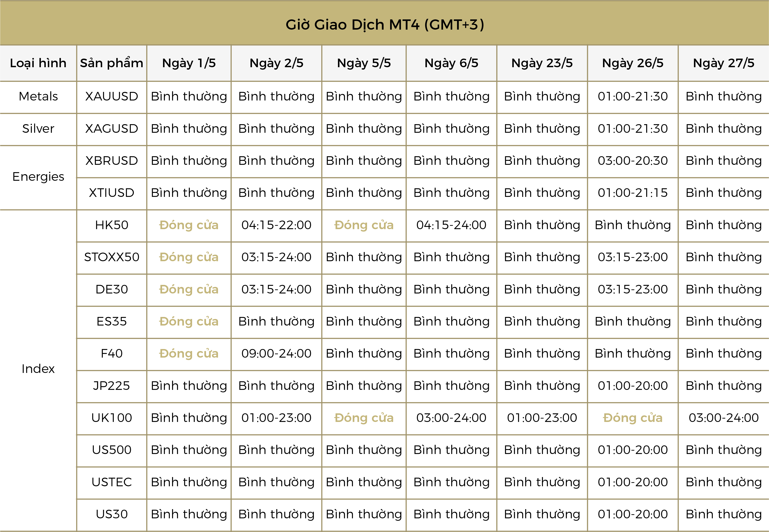Click HK50 "Đóng cửa" on 1/5
769x532 pixels.
coord(189,225)
